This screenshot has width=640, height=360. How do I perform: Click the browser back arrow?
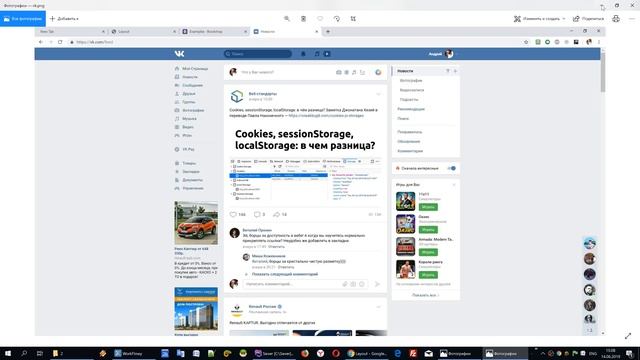(40, 42)
